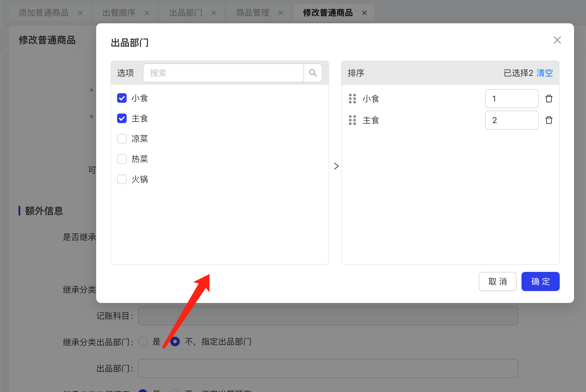
Task: Select 是 for 继承分类出品部门
Action: pos(143,342)
